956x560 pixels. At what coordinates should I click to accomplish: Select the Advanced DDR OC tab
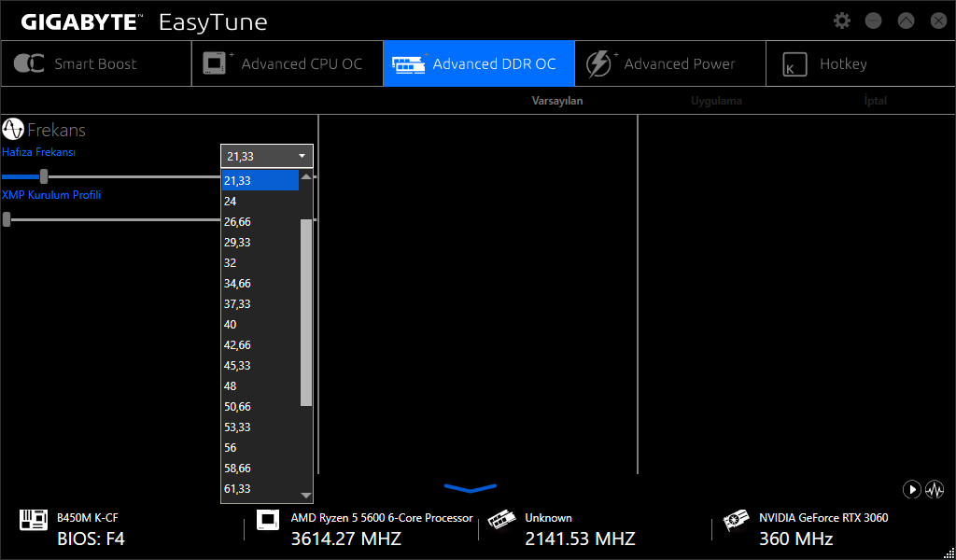(479, 64)
